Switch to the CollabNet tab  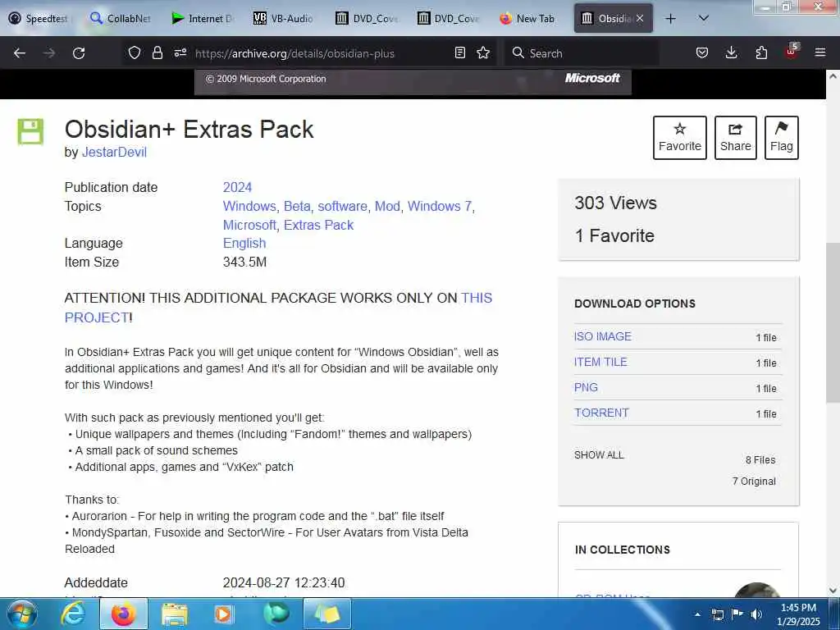click(122, 18)
